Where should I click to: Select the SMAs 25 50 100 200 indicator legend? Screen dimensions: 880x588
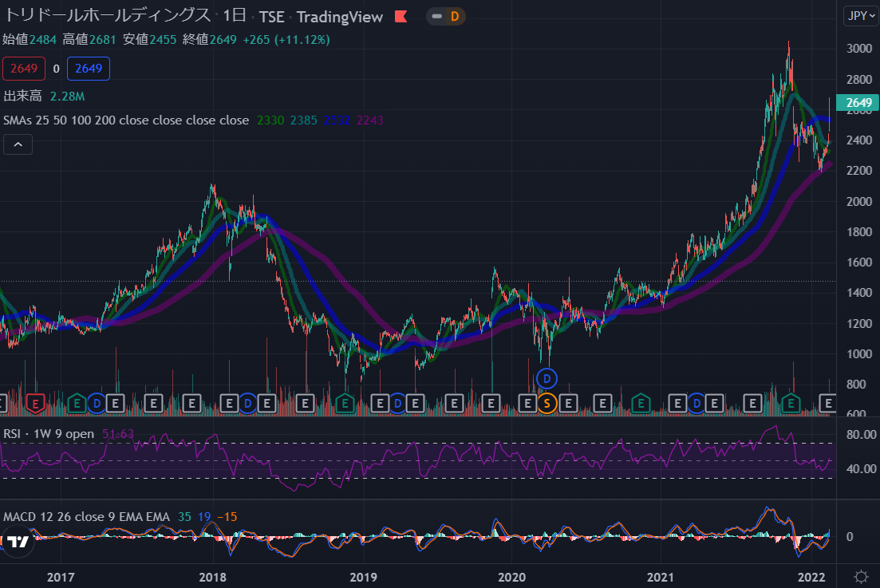click(x=126, y=120)
